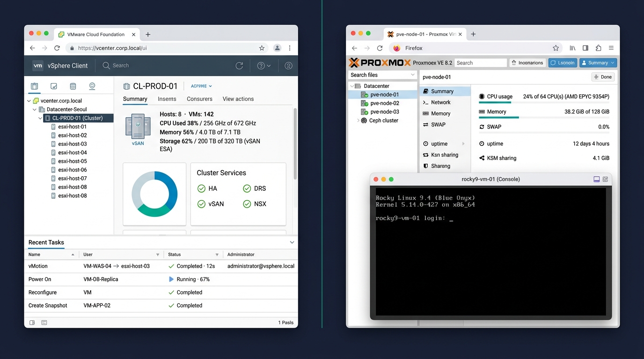The height and width of the screenshot is (359, 644).
Task: Select the CL-PROD-01 Summary tab
Action: (x=135, y=99)
